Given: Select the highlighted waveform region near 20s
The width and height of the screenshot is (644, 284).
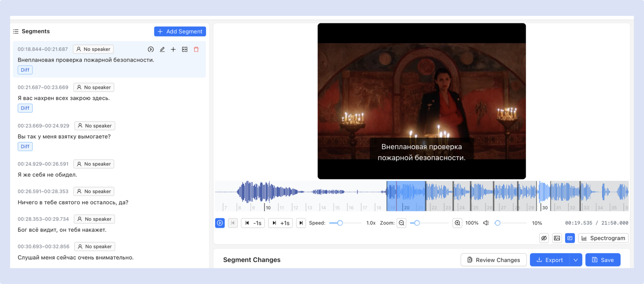Looking at the screenshot, I should tap(406, 196).
